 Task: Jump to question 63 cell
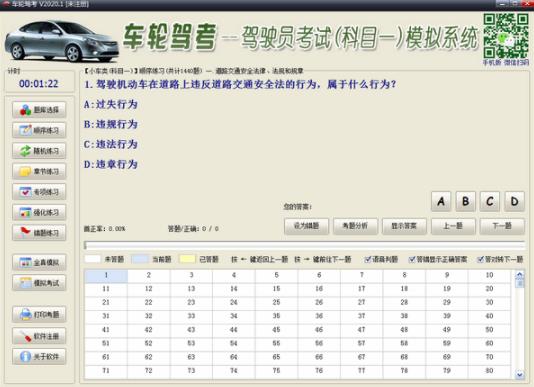(x=191, y=357)
